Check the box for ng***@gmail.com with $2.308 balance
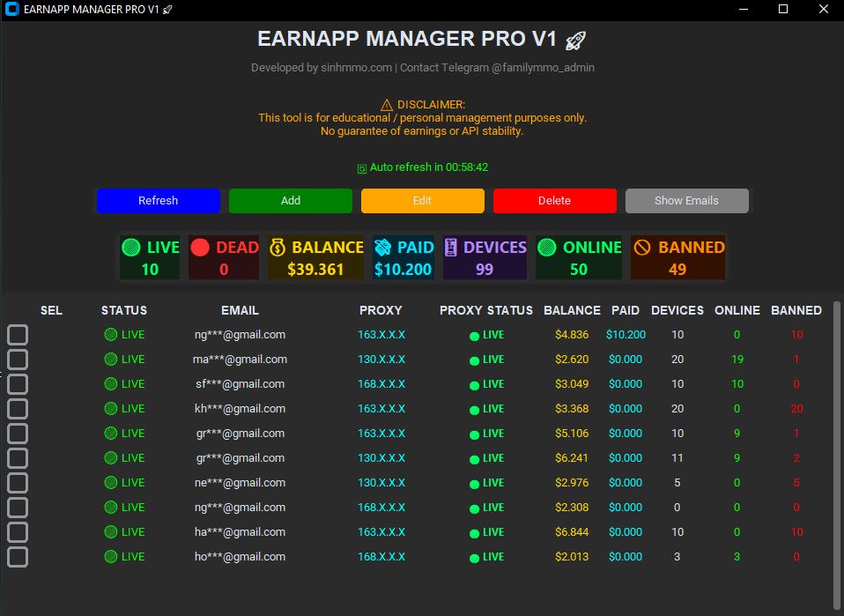Image resolution: width=844 pixels, height=616 pixels. pyautogui.click(x=18, y=508)
